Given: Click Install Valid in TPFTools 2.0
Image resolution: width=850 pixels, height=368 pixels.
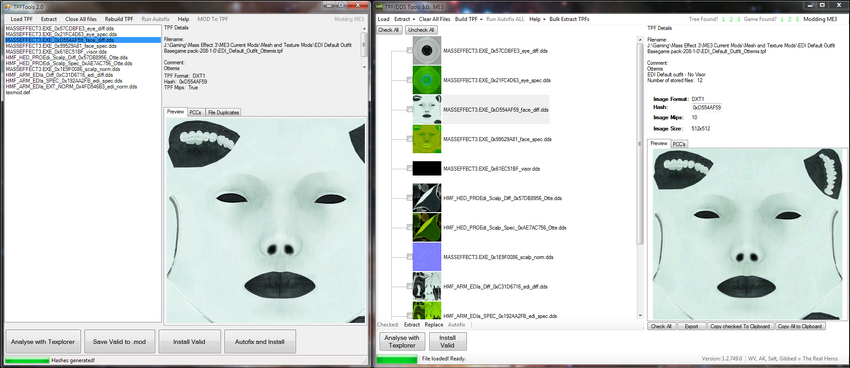Looking at the screenshot, I should pyautogui.click(x=189, y=341).
